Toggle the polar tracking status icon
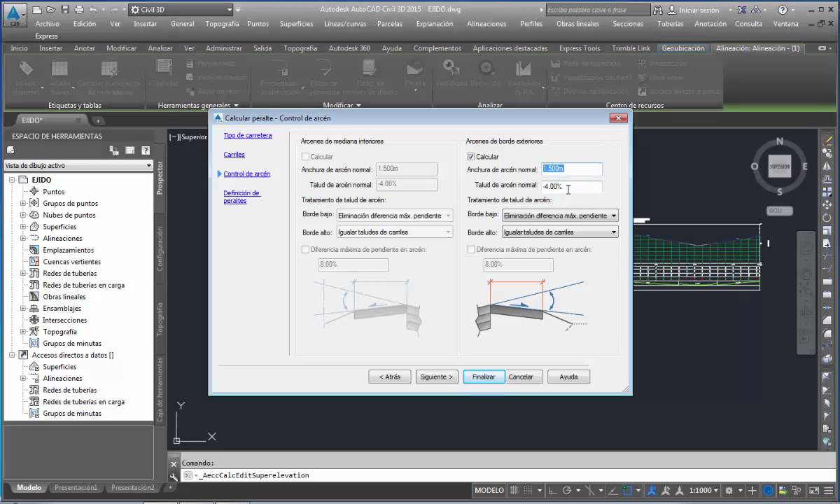Viewport: 840px width, 504px height. (x=568, y=491)
